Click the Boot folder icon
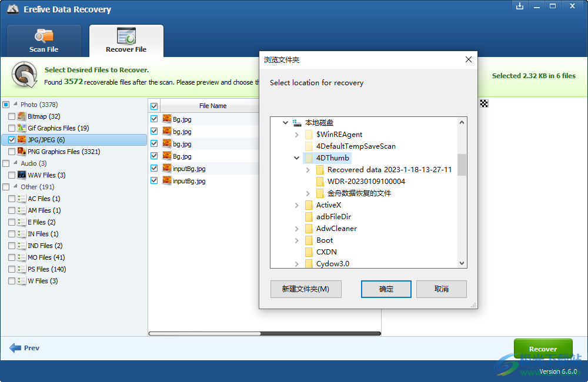The width and height of the screenshot is (588, 382). (x=309, y=240)
